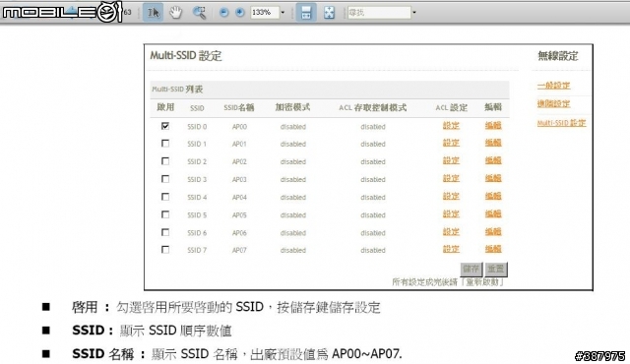Click the 編輯 edit link for SSID 4

[x=493, y=196]
